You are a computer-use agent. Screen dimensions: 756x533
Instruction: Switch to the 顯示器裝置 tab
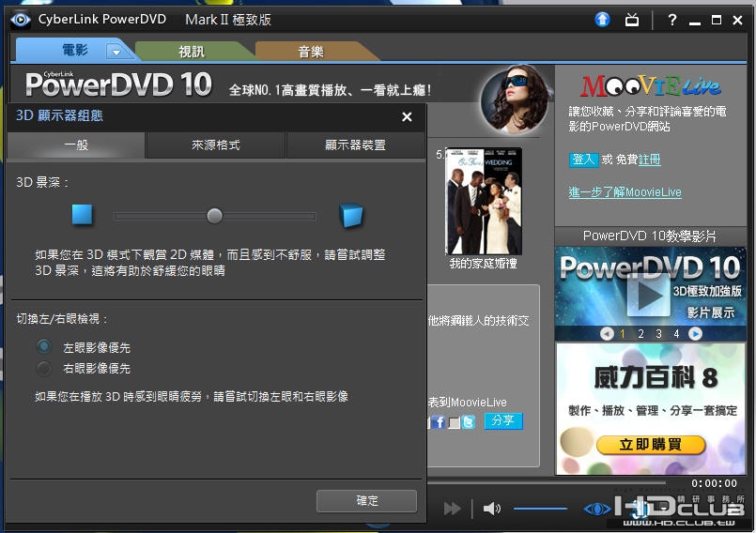pyautogui.click(x=355, y=145)
